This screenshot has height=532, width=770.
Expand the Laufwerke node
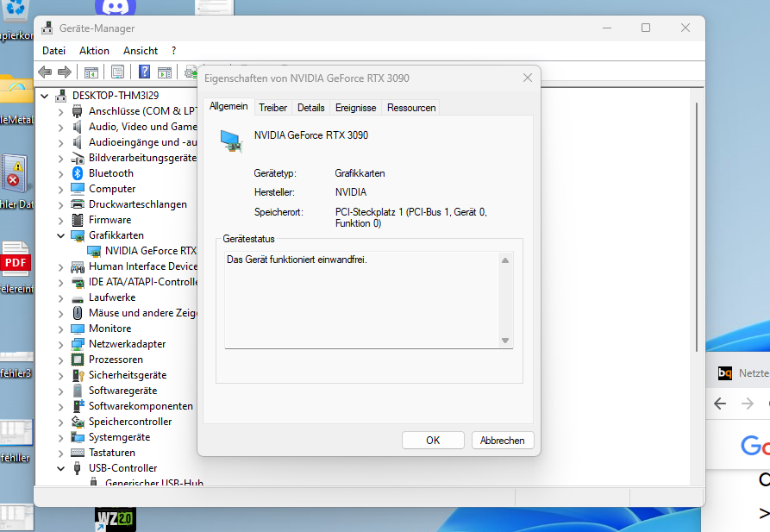(x=60, y=297)
